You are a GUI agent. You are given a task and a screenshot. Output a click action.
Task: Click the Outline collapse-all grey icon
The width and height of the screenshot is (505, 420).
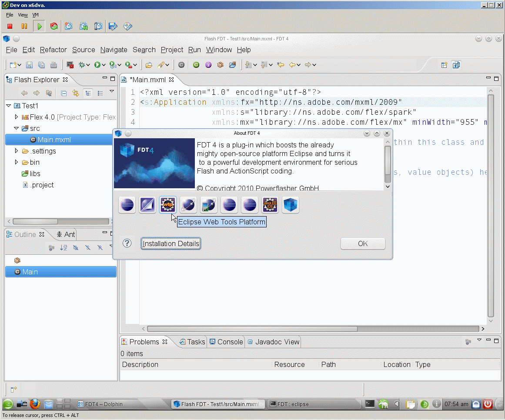point(51,247)
